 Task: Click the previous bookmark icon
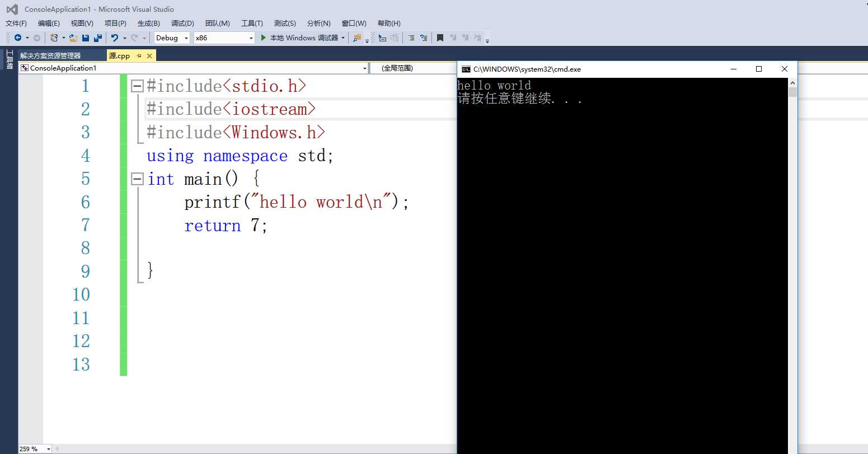click(x=453, y=38)
